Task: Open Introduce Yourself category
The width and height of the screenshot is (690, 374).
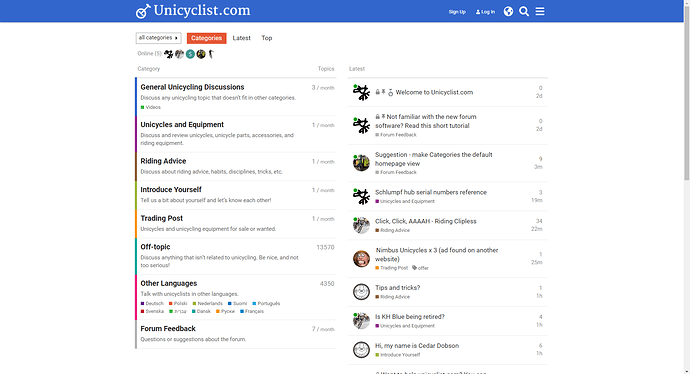Action: coord(171,190)
